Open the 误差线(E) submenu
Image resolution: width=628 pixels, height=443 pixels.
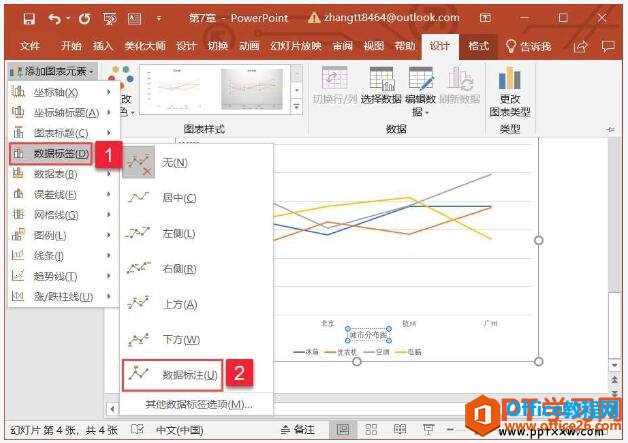coord(62,194)
